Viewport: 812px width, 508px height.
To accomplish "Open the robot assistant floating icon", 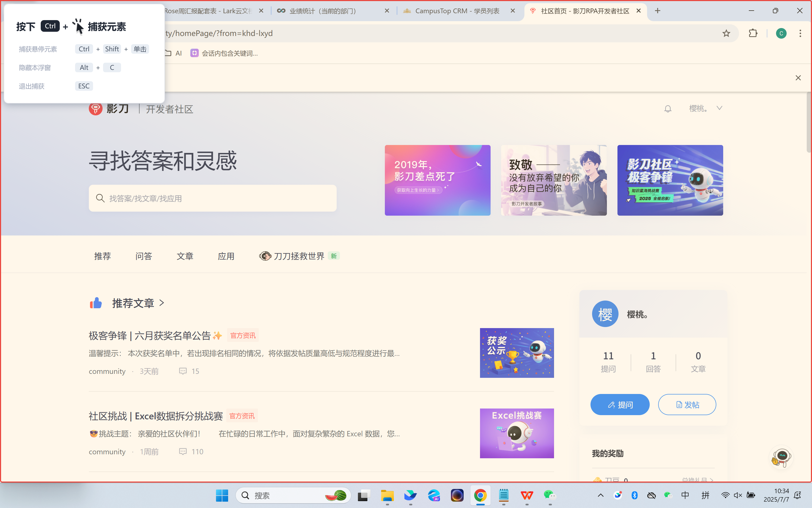I will (x=781, y=457).
